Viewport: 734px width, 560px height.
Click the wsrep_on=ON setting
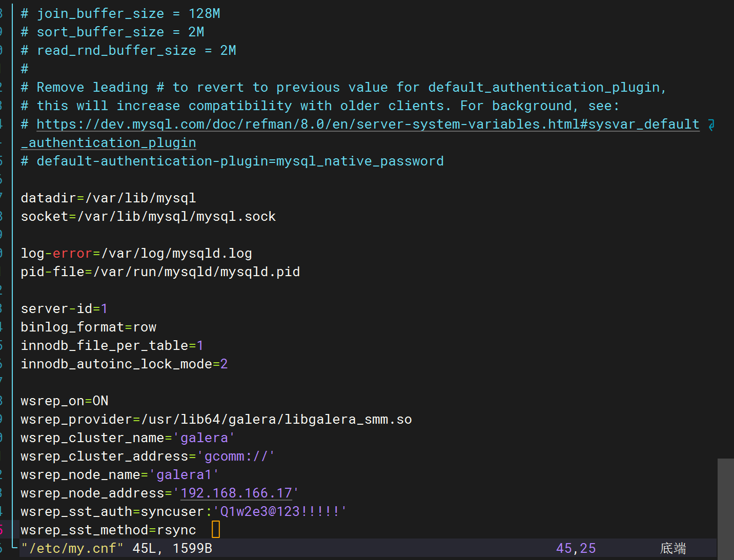coord(64,400)
